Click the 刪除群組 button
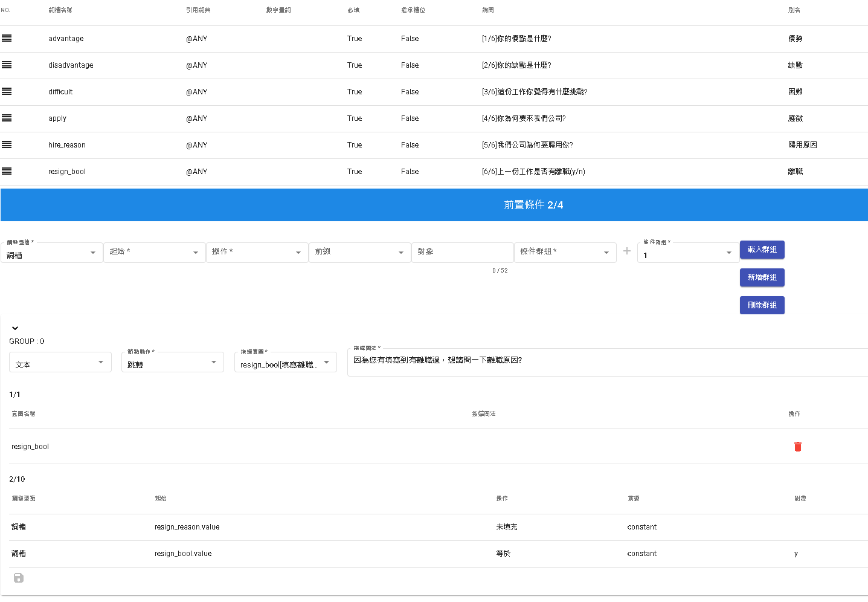This screenshot has height=602, width=868. pos(762,305)
